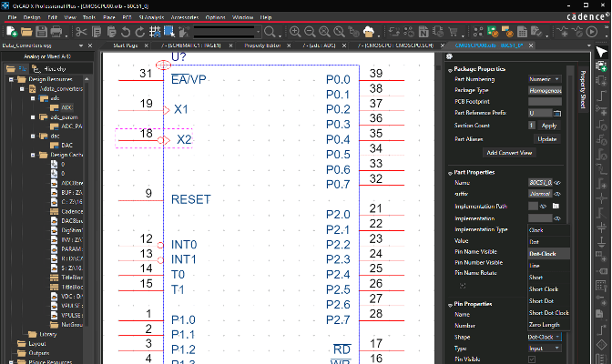Screen dimensions: 612x364
Task: Click the Search magnifier icon beside the search box
Action: tap(270, 32)
